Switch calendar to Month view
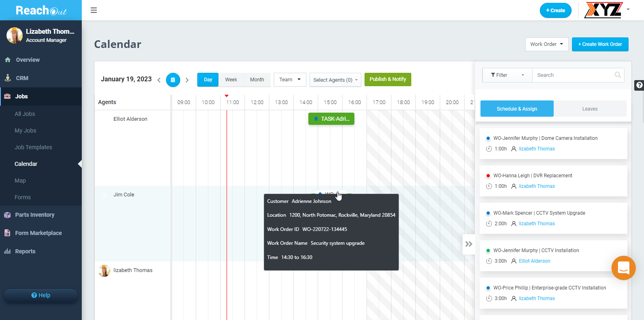The height and width of the screenshot is (320, 644). tap(257, 80)
